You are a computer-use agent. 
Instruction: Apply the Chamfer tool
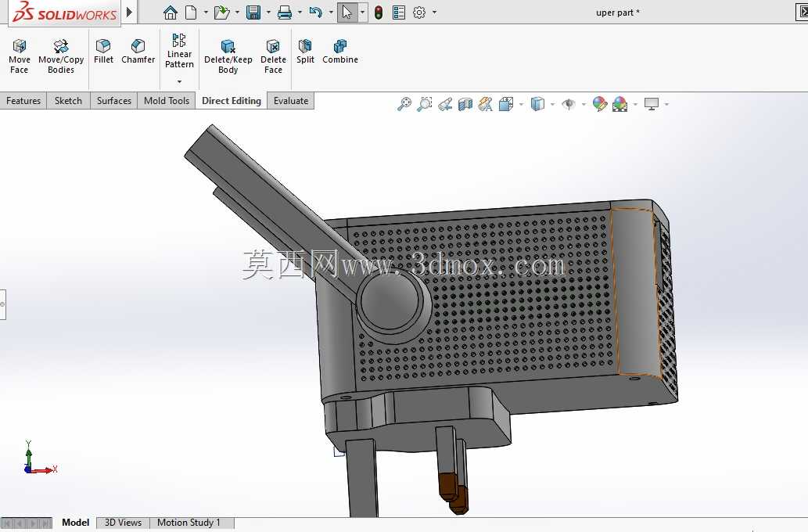coord(138,52)
